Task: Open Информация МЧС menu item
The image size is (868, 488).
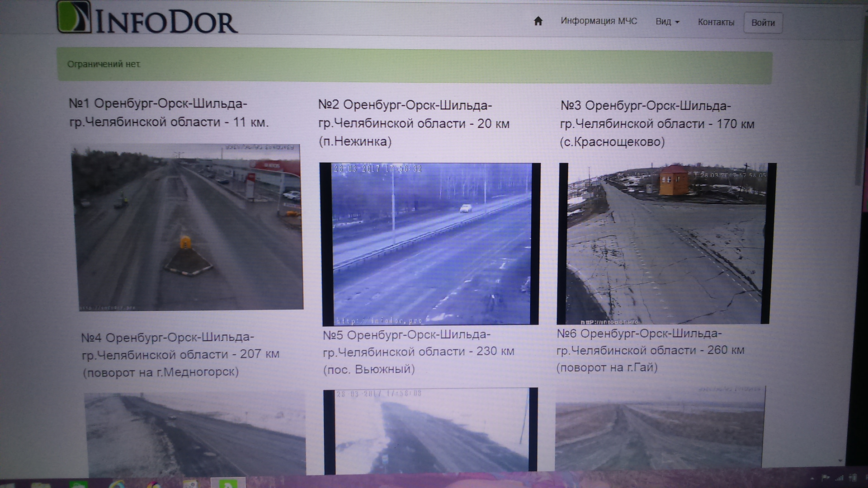Action: point(599,21)
